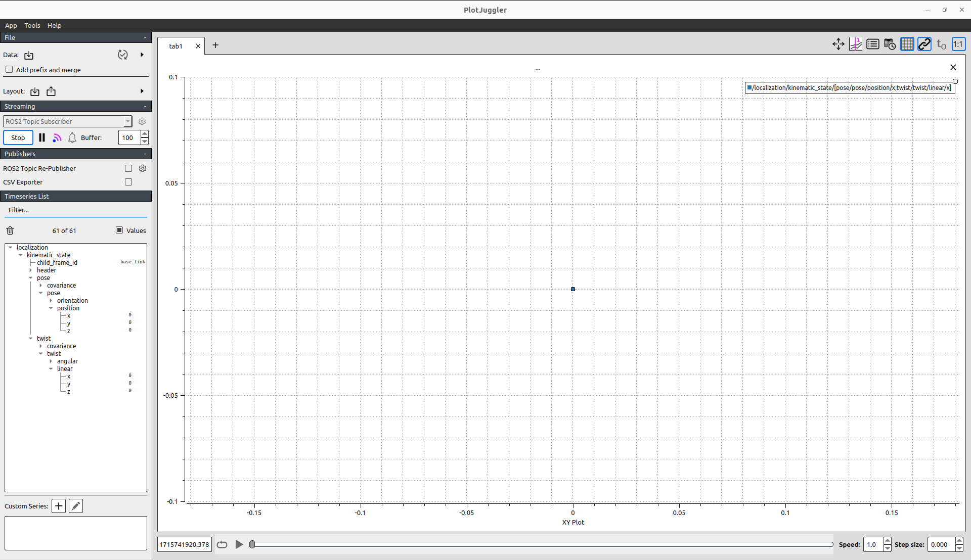This screenshot has width=971, height=560.
Task: Toggle the link axes icon
Action: pos(924,44)
